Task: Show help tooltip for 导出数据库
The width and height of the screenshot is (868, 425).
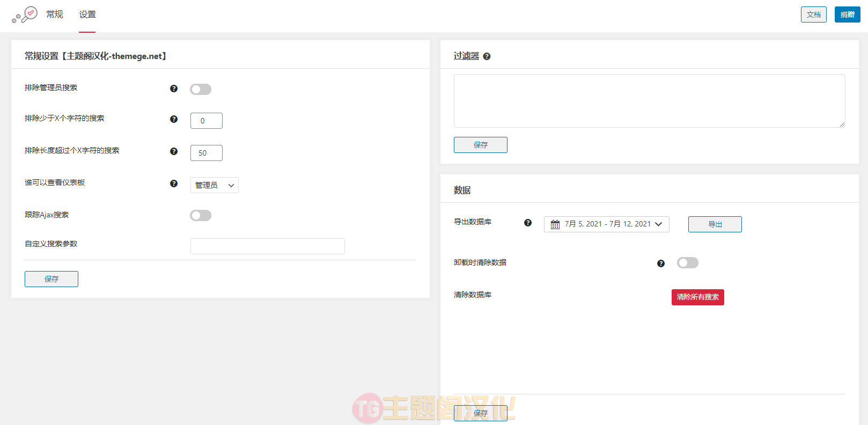Action: click(x=528, y=223)
